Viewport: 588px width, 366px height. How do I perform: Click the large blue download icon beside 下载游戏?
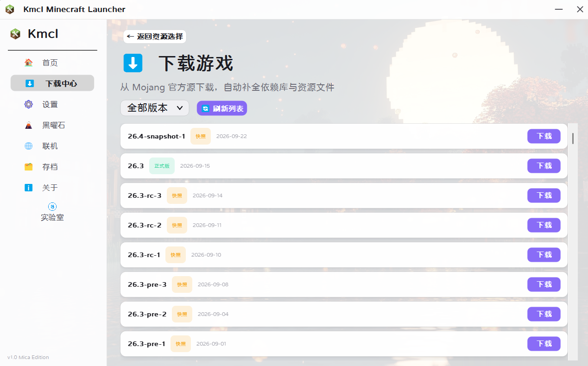(133, 63)
